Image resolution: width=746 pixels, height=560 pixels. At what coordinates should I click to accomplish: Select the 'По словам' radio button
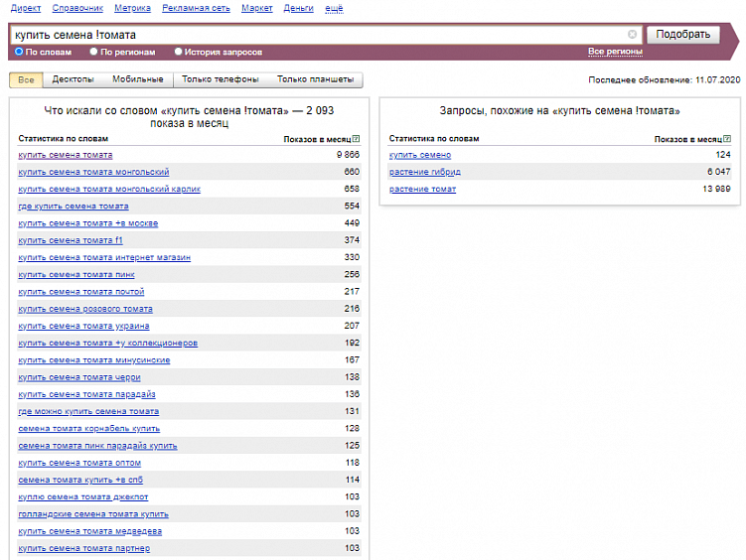coord(19,52)
